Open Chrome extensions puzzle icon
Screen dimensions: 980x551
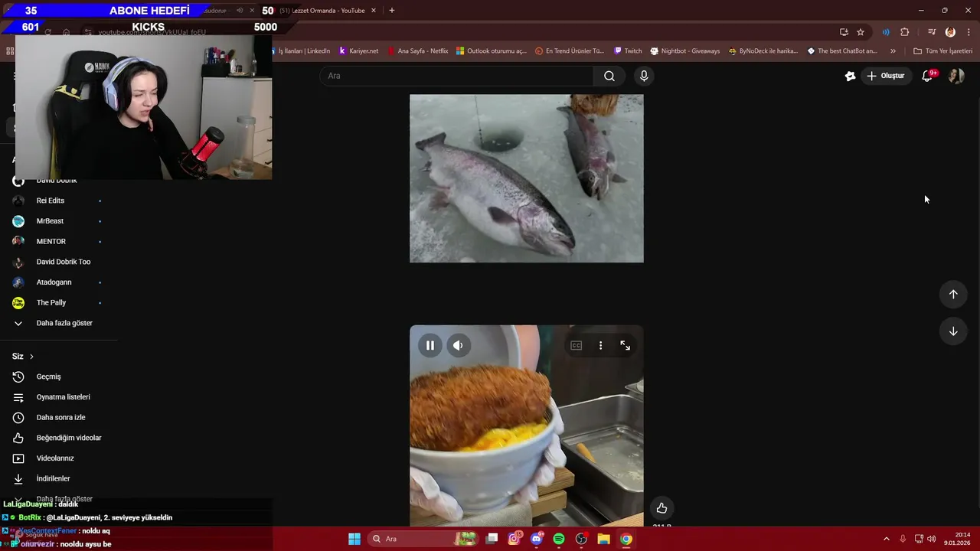pos(905,32)
